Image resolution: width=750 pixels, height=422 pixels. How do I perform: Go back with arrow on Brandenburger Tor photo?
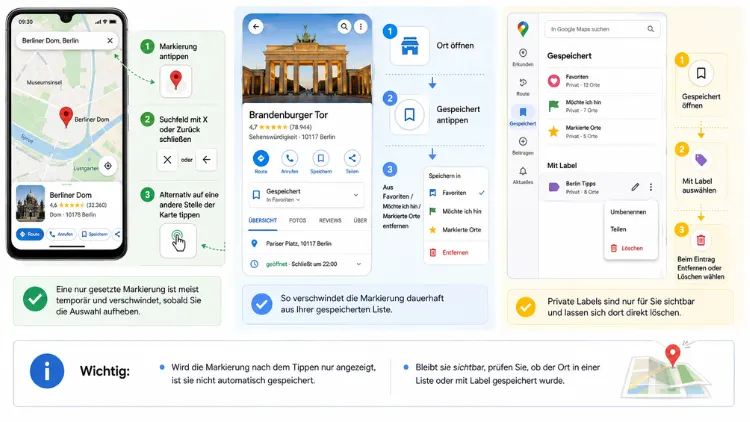coord(256,26)
